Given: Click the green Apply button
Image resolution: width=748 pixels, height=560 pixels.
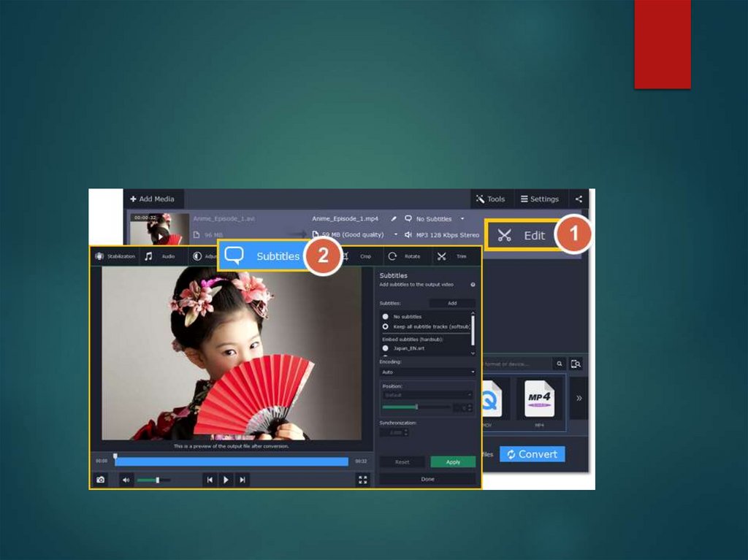Looking at the screenshot, I should coord(453,462).
